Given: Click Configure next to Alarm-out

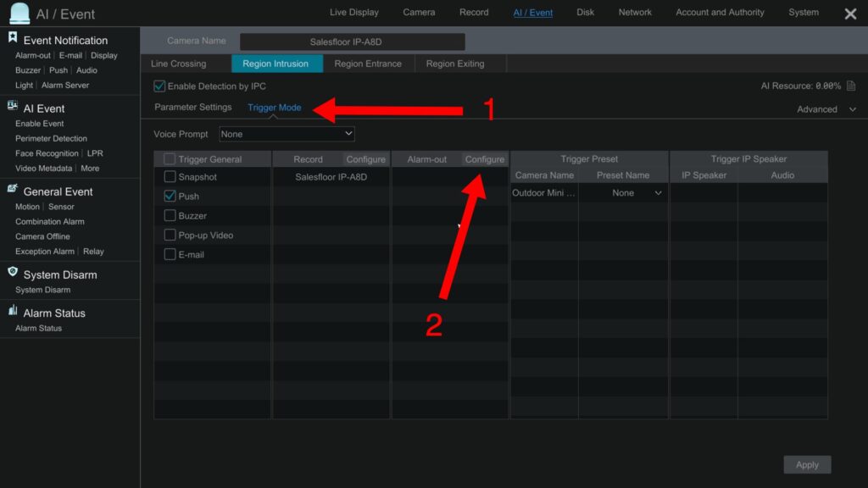Looking at the screenshot, I should pos(484,159).
